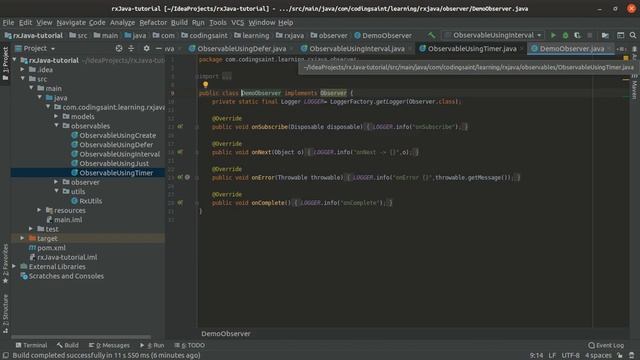Click the gutter override icon next to onComplete
640x360 pixels.
click(x=180, y=202)
